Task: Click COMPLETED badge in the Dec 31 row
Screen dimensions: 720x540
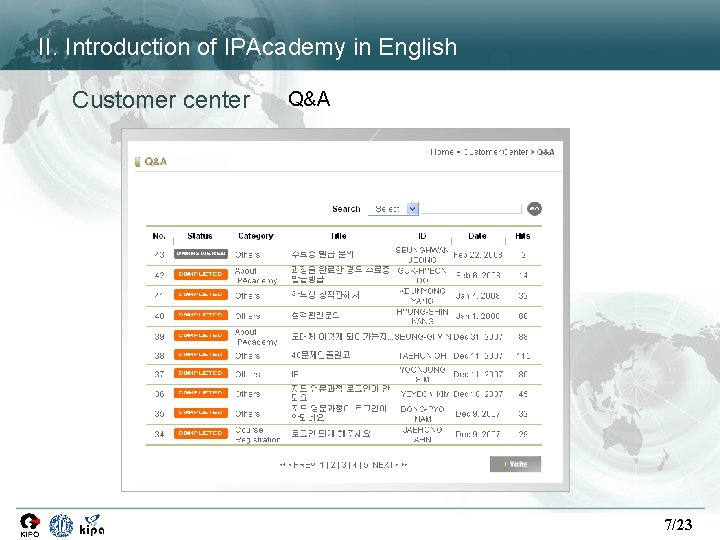Action: 201,336
